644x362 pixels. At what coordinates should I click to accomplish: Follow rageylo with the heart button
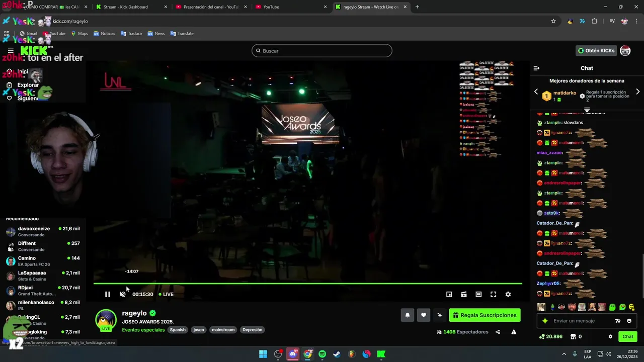[x=424, y=315]
